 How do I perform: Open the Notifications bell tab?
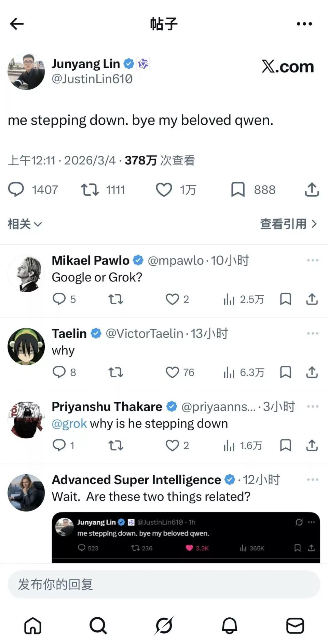tap(230, 626)
